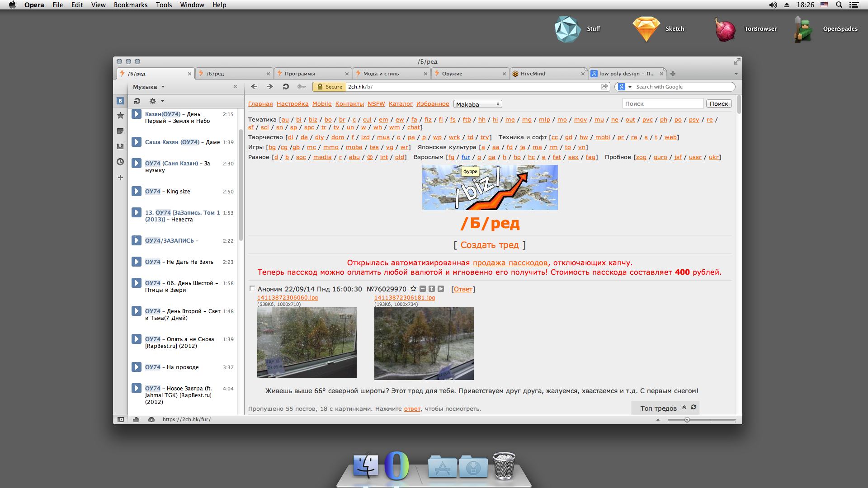Screen dimensions: 868x488
Task: Reload the music panel list
Action: coord(137,101)
